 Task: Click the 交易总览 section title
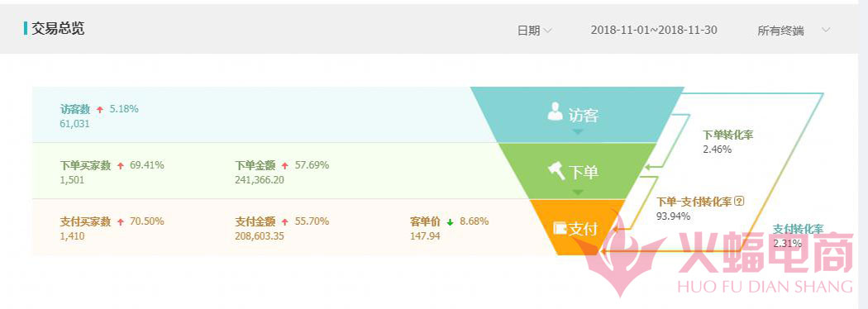point(58,29)
